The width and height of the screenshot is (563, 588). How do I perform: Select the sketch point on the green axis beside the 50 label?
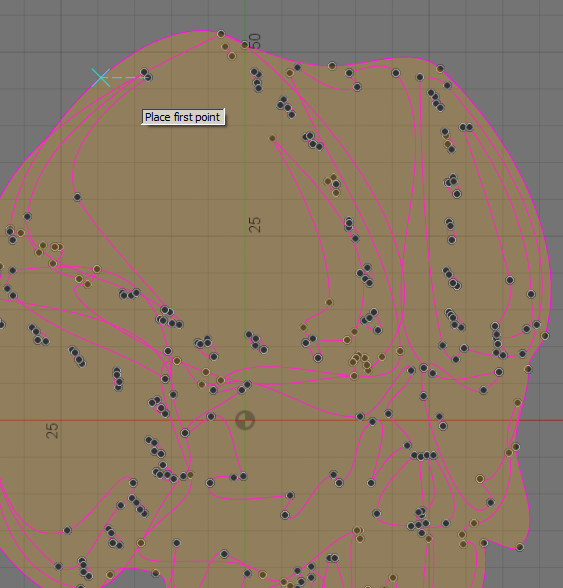pyautogui.click(x=245, y=45)
